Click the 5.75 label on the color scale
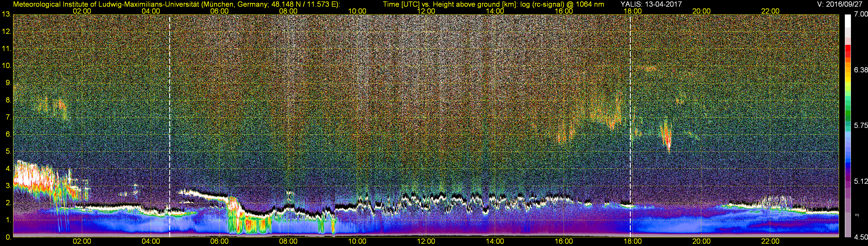The height and width of the screenshot is (246, 868). coord(860,125)
